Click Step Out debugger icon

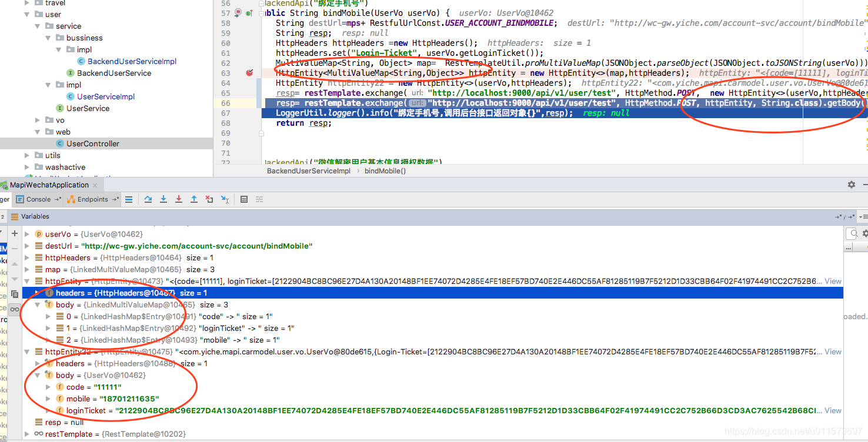pyautogui.click(x=194, y=199)
